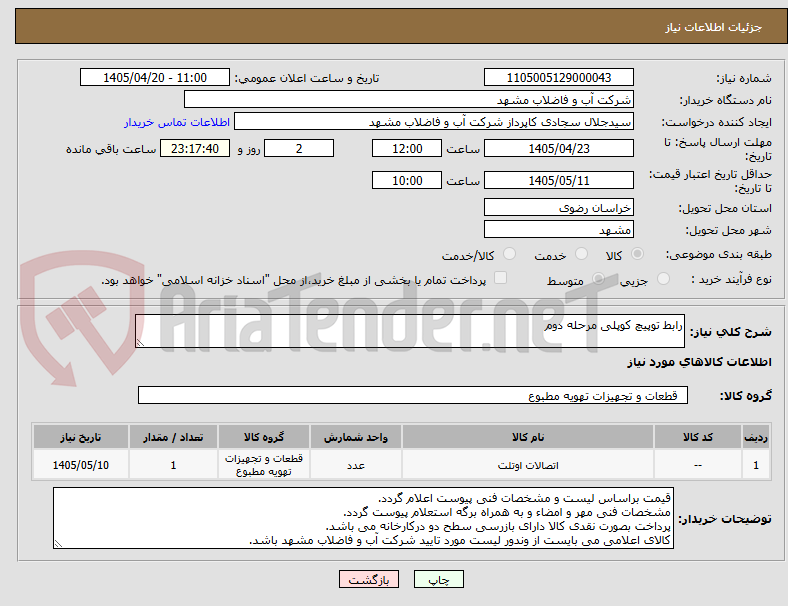
Task: Click the item code cell showing --
Action: 698,465
